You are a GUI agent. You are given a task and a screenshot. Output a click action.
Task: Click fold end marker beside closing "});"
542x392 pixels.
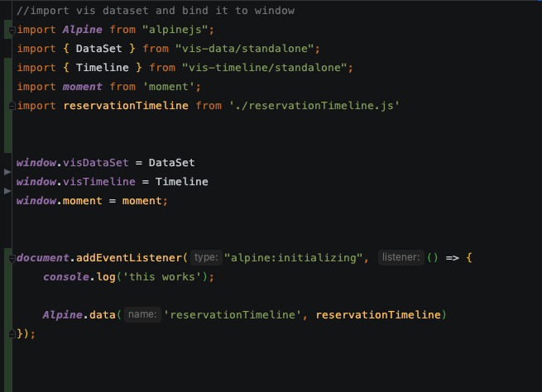(12, 333)
